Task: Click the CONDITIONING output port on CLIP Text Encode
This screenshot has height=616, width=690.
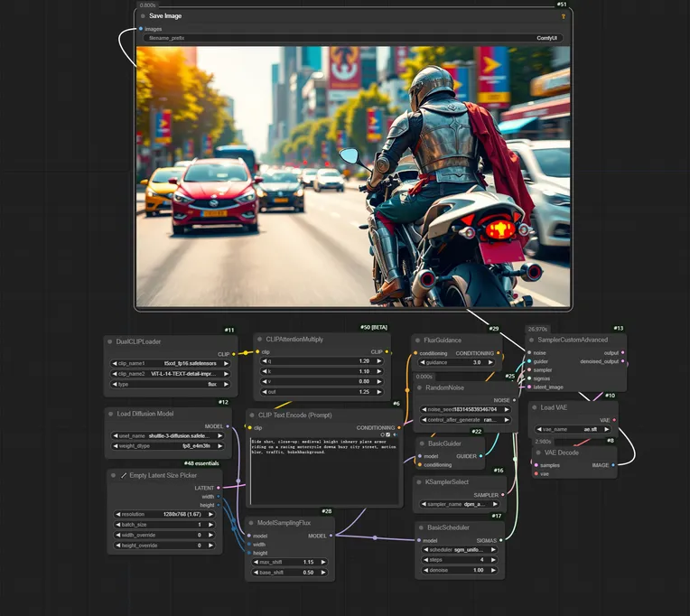Action: click(x=399, y=427)
